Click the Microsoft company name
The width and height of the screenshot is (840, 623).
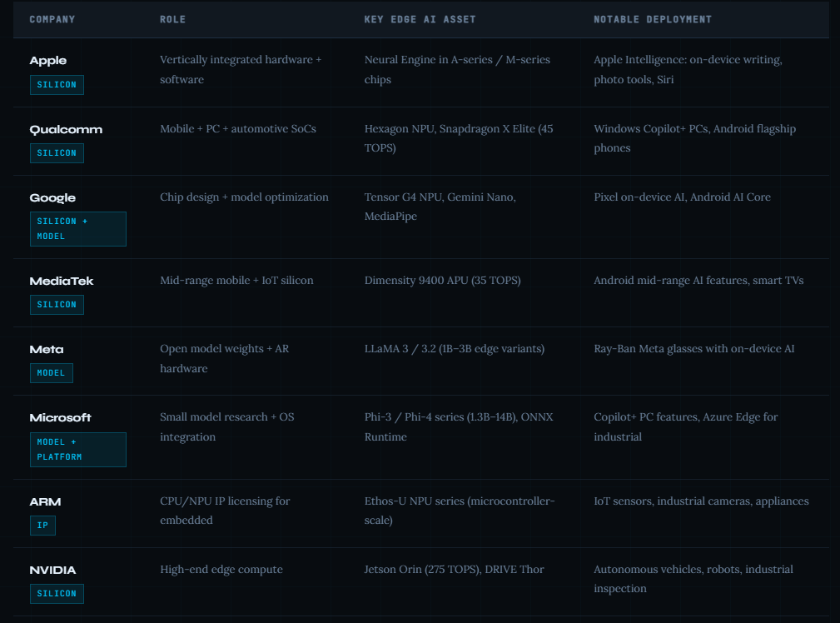(61, 417)
